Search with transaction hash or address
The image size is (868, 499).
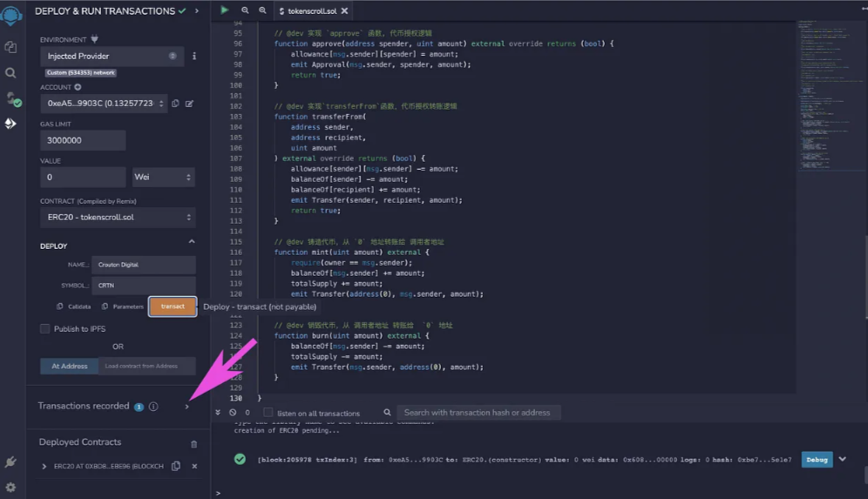click(x=478, y=413)
